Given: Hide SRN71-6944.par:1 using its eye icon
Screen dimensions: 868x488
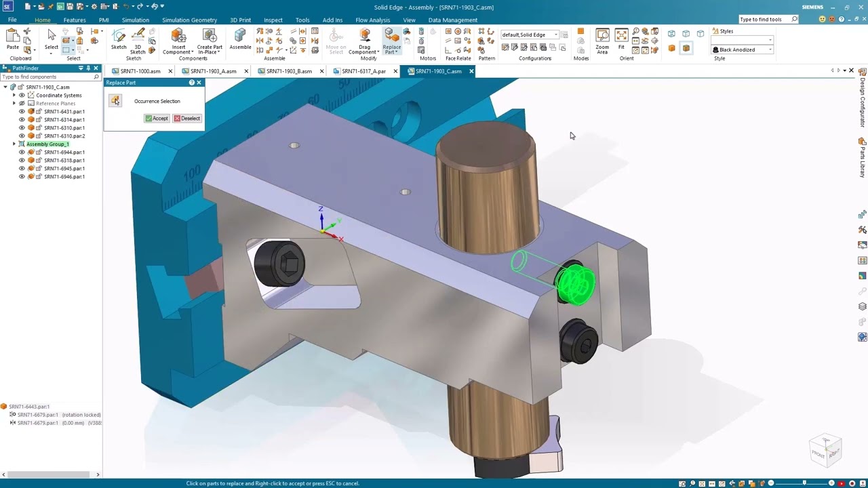Looking at the screenshot, I should click(x=22, y=152).
